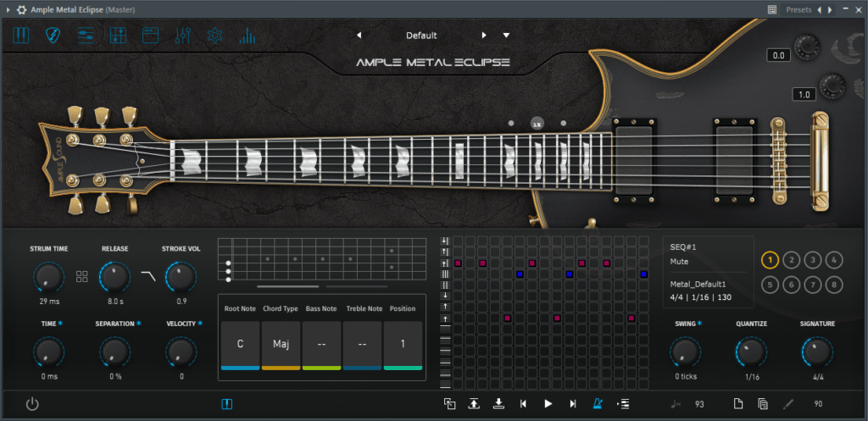The width and height of the screenshot is (868, 421).
Task: Open the Bass Note selector
Action: pyautogui.click(x=321, y=346)
